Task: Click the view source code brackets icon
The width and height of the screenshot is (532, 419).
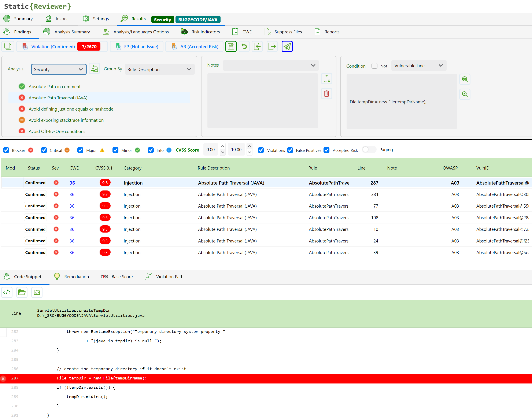Action: (7, 292)
